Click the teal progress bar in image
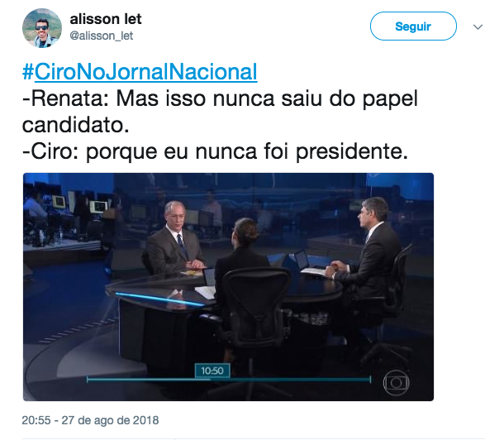The height and width of the screenshot is (440, 504). [229, 380]
